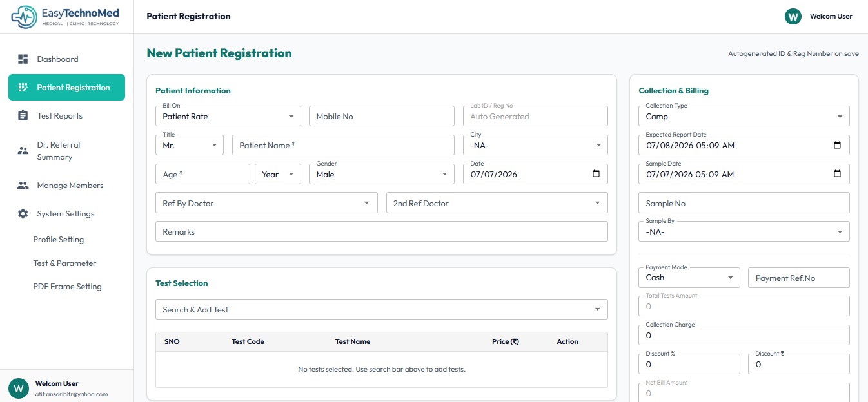This screenshot has width=868, height=402.
Task: Open the City dropdown
Action: 535,145
